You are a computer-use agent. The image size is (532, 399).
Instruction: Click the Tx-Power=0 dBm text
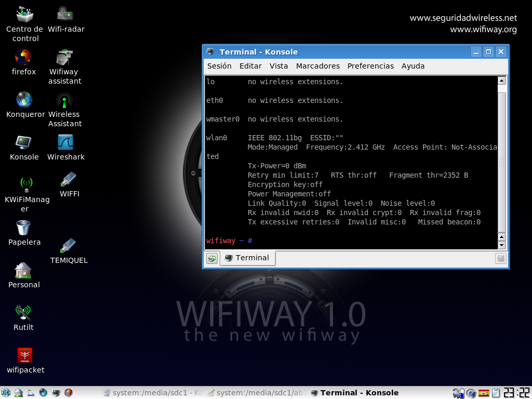pos(277,166)
